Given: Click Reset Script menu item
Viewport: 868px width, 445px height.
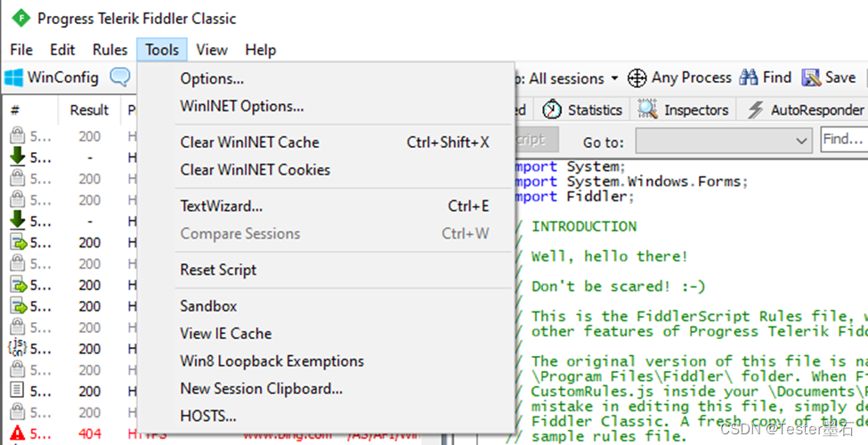Looking at the screenshot, I should click(x=218, y=270).
